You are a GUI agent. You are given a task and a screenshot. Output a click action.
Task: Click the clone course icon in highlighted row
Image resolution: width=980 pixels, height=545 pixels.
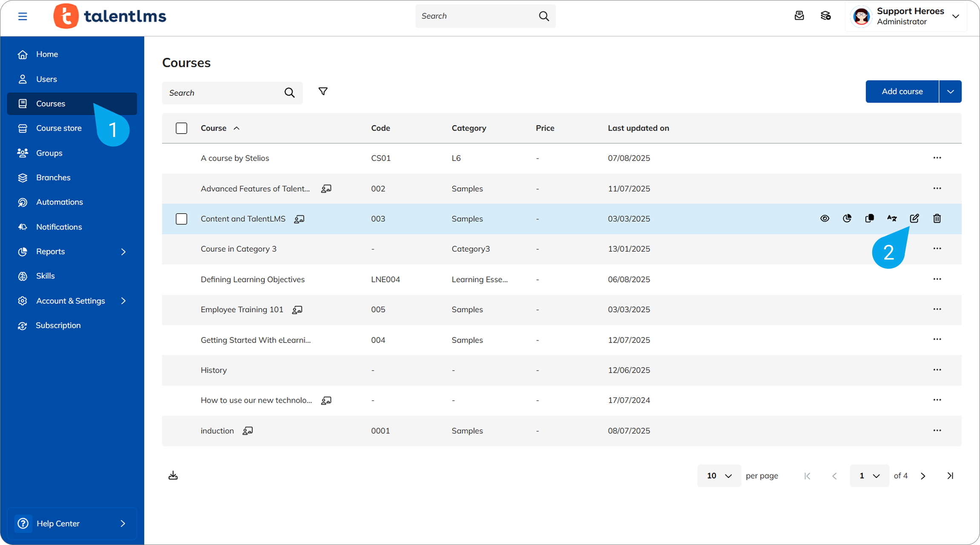[x=869, y=218]
